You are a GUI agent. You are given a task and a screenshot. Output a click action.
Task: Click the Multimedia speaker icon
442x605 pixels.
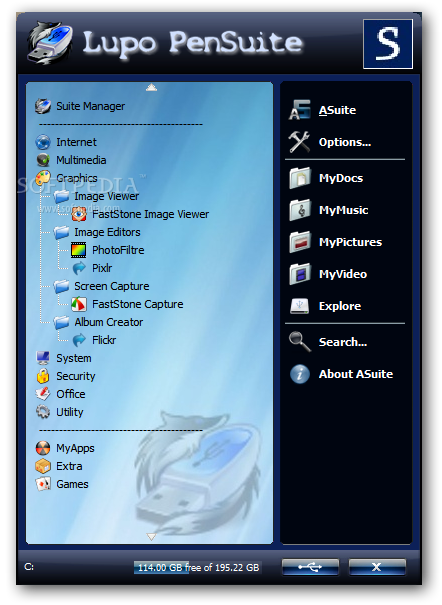point(43,160)
